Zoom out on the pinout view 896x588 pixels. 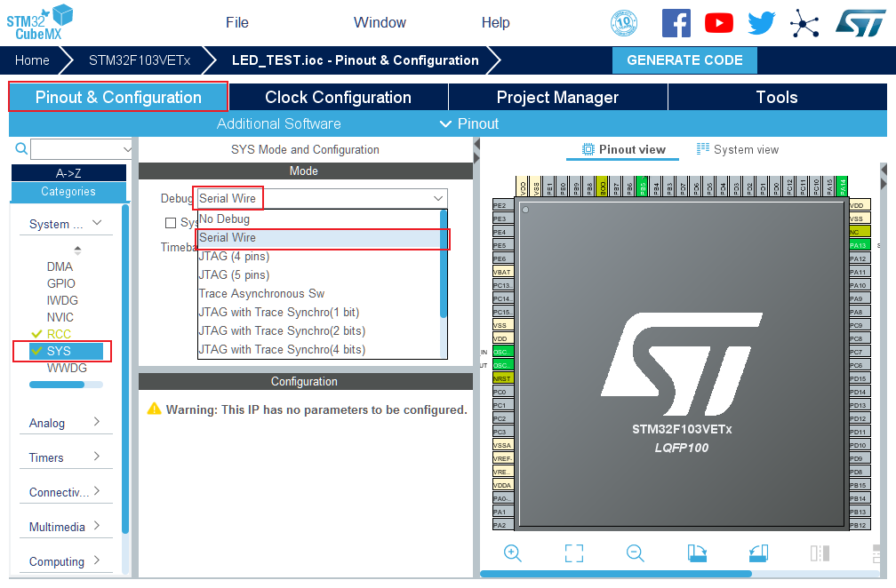click(635, 553)
